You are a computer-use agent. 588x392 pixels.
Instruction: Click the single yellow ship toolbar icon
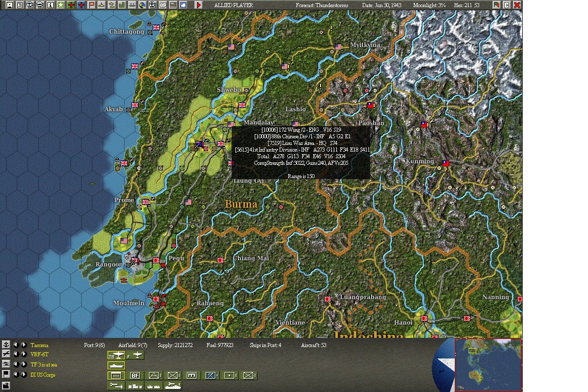[x=101, y=5]
